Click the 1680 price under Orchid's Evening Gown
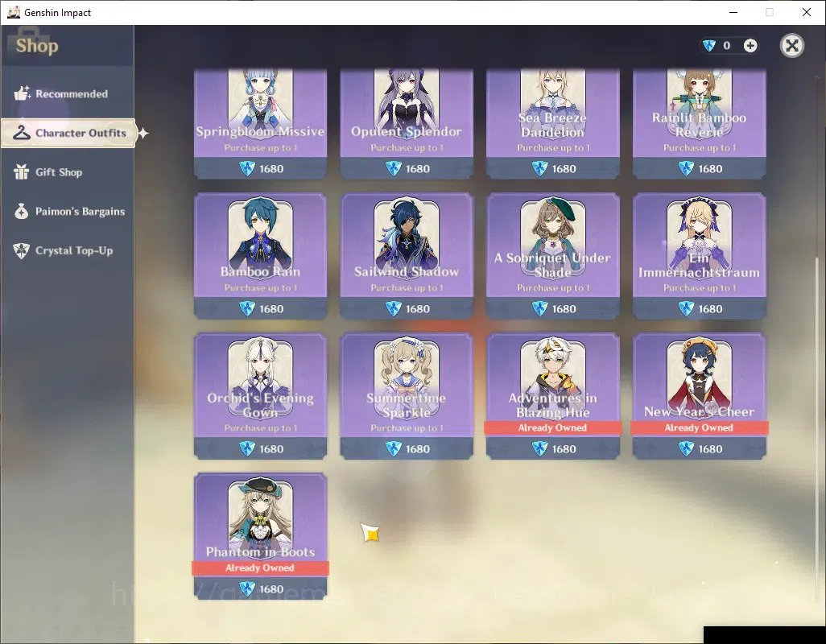Image resolution: width=826 pixels, height=644 pixels. (271, 449)
